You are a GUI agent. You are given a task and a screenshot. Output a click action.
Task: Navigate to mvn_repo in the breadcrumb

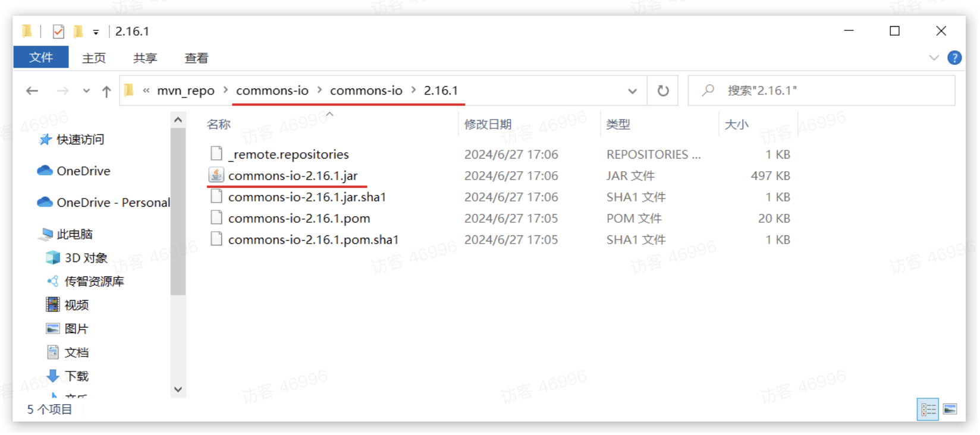(186, 91)
